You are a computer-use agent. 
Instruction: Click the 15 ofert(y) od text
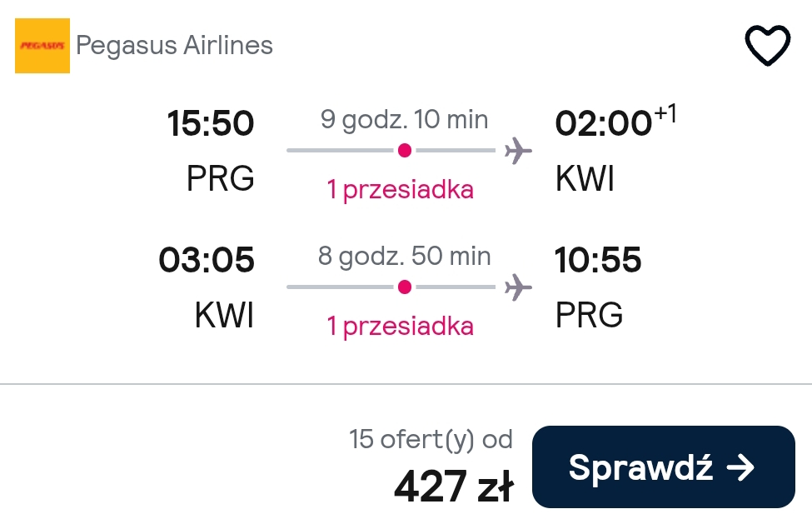coord(431,440)
